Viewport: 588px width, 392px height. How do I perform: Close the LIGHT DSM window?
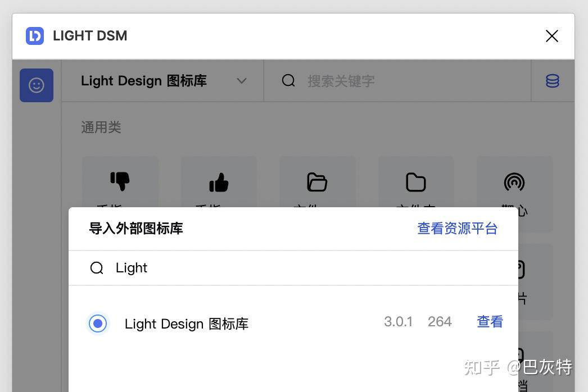pyautogui.click(x=551, y=36)
